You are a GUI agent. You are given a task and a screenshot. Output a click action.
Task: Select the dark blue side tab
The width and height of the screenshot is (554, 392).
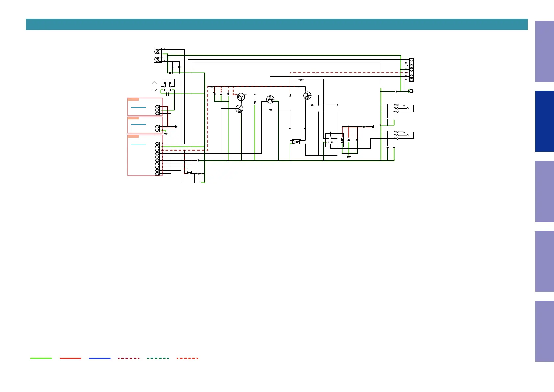[x=544, y=121]
